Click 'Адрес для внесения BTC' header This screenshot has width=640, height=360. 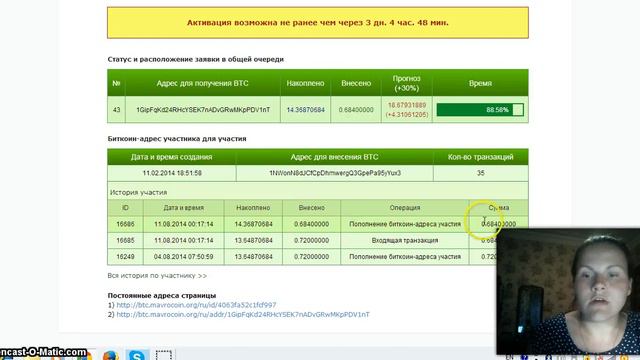[x=334, y=157]
